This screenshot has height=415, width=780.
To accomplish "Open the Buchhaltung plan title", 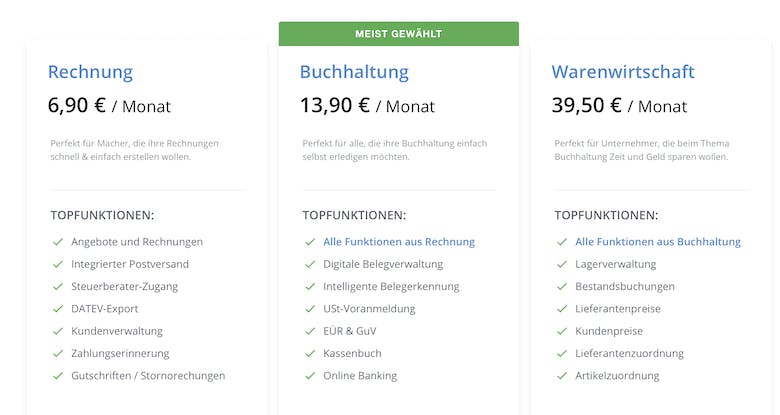I will (354, 72).
